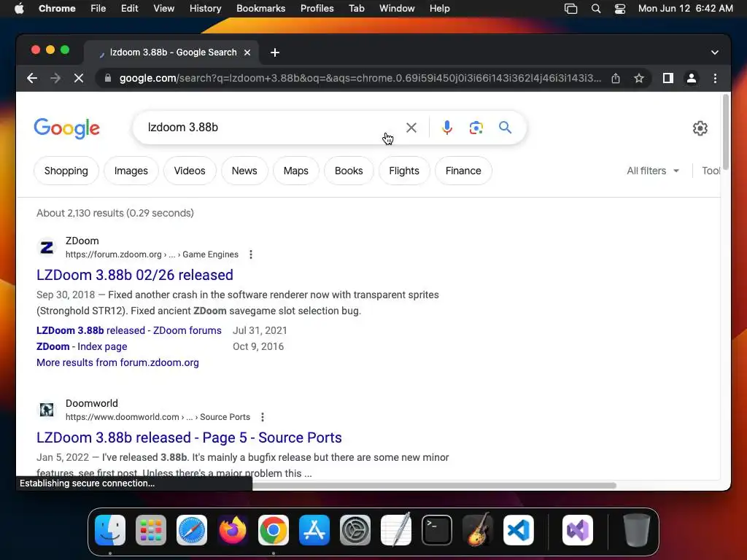This screenshot has width=747, height=560.
Task: Open Finder from the Dock
Action: tap(110, 530)
